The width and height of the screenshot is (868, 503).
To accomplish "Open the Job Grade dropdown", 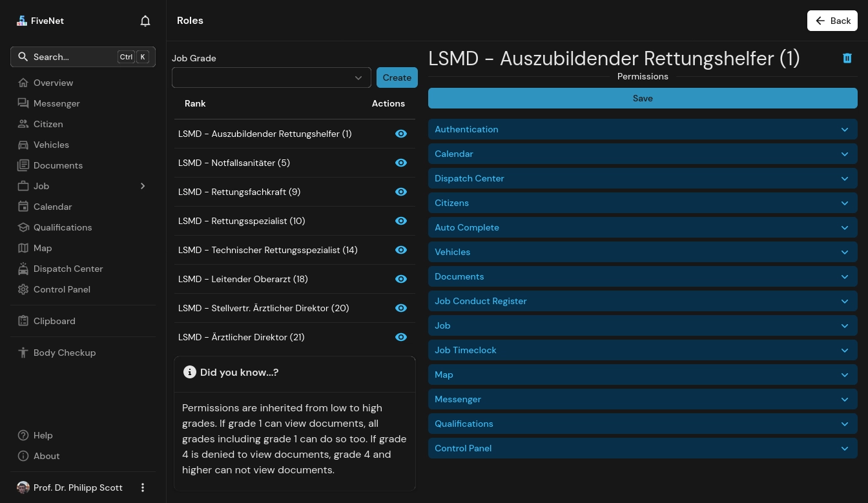I will pyautogui.click(x=271, y=77).
